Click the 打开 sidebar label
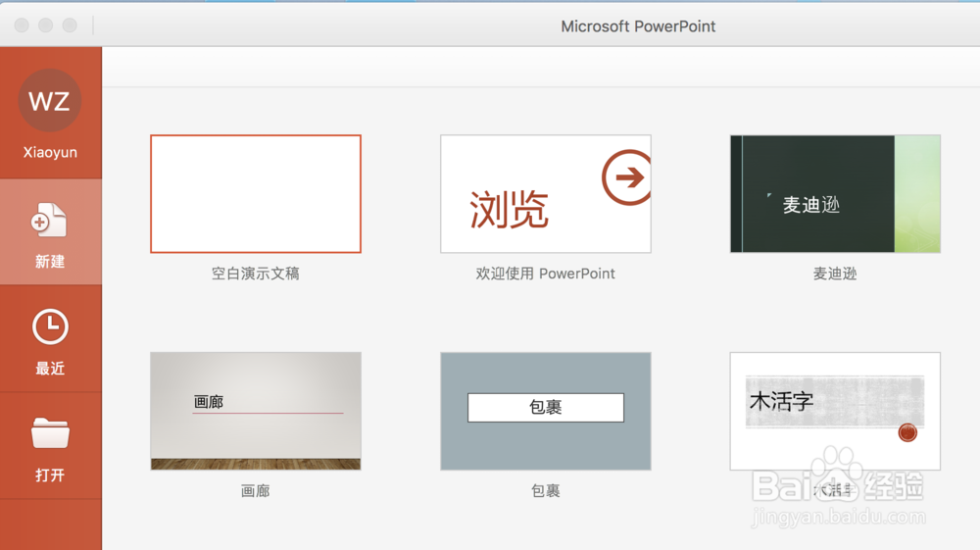The image size is (980, 550). coord(50,475)
